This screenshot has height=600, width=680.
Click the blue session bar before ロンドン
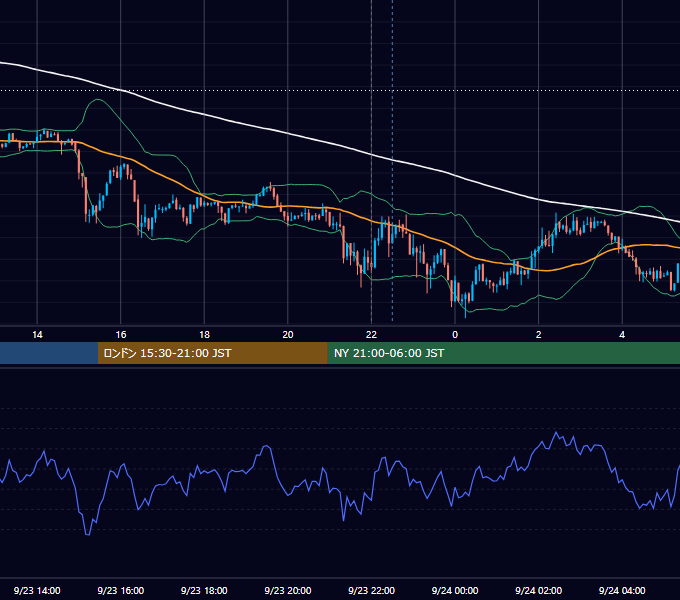pos(49,353)
